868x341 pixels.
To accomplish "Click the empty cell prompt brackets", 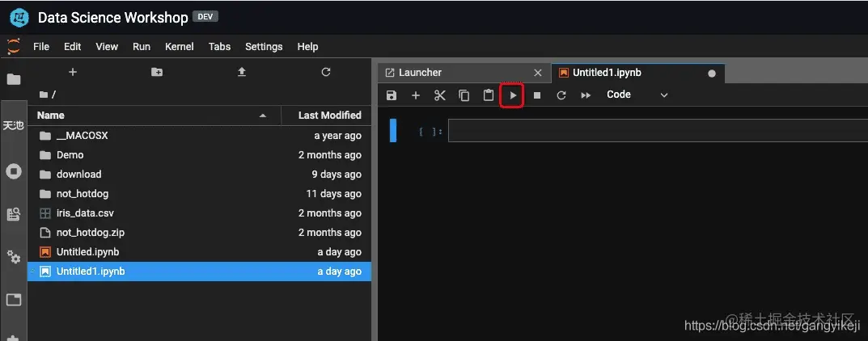I will (x=430, y=132).
